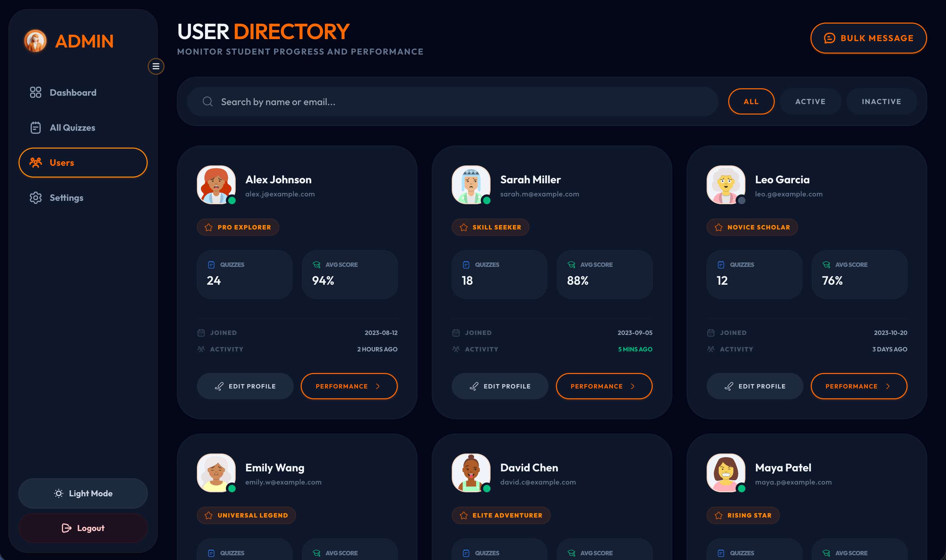
Task: Click the admin avatar logo
Action: pyautogui.click(x=35, y=41)
